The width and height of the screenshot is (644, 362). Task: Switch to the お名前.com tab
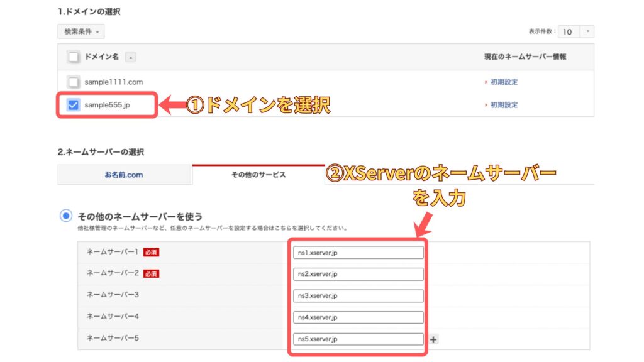point(124,175)
